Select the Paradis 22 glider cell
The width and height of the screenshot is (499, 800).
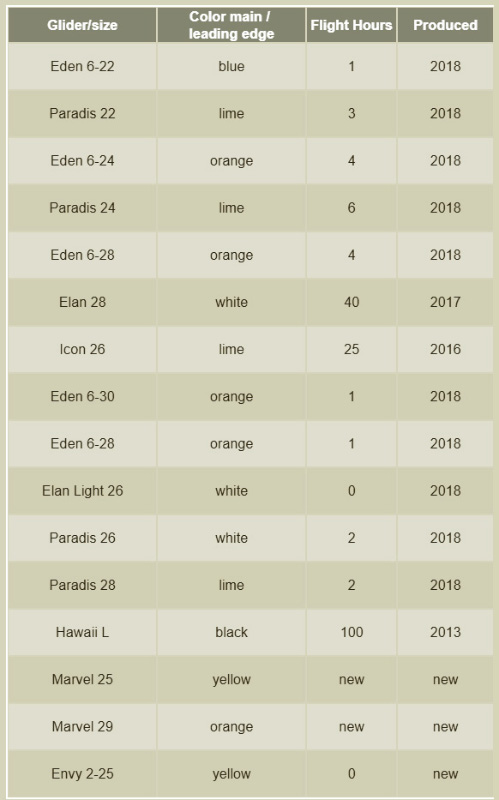click(x=82, y=113)
